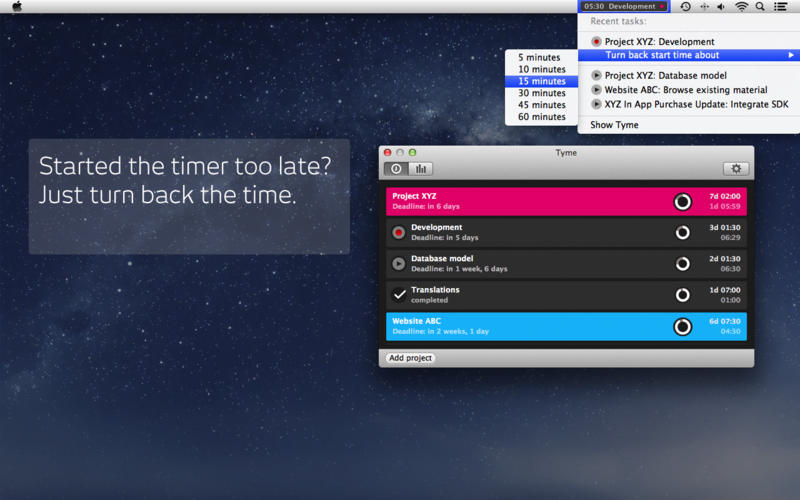
Task: Choose Show Tyme menu entry
Action: click(x=689, y=125)
